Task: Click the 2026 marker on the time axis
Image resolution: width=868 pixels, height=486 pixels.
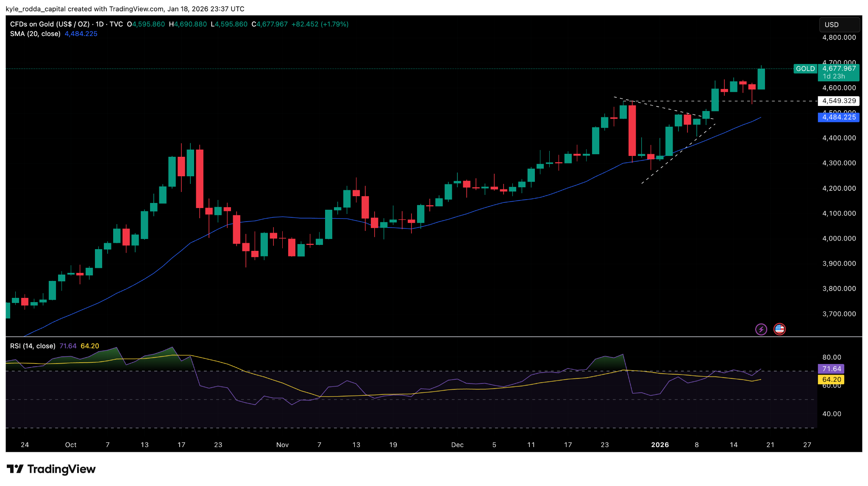Action: point(659,445)
